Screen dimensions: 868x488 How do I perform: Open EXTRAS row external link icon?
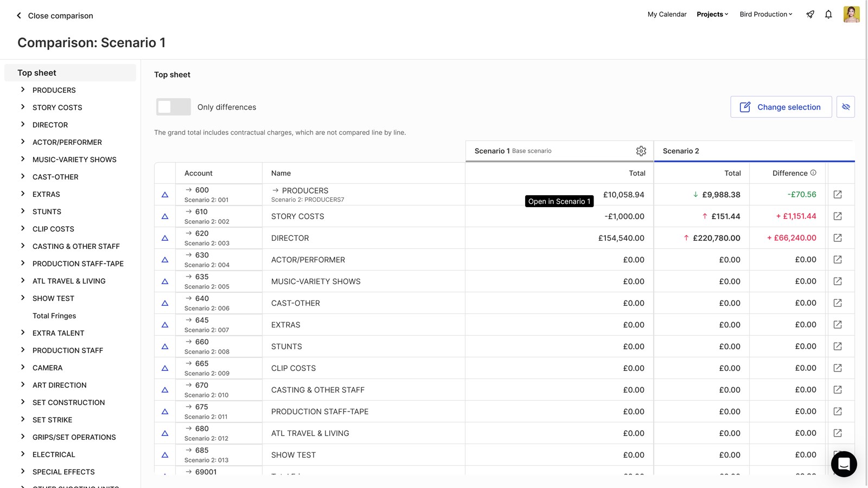coord(838,325)
